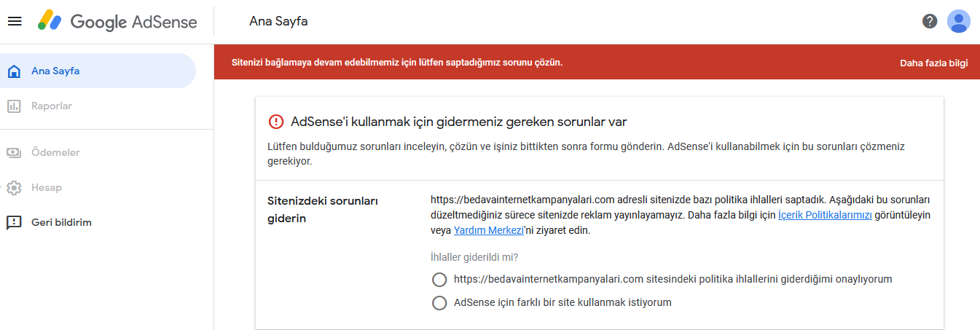Viewport: 980px width, 330px height.
Task: Click the red error alert icon
Action: click(x=276, y=122)
